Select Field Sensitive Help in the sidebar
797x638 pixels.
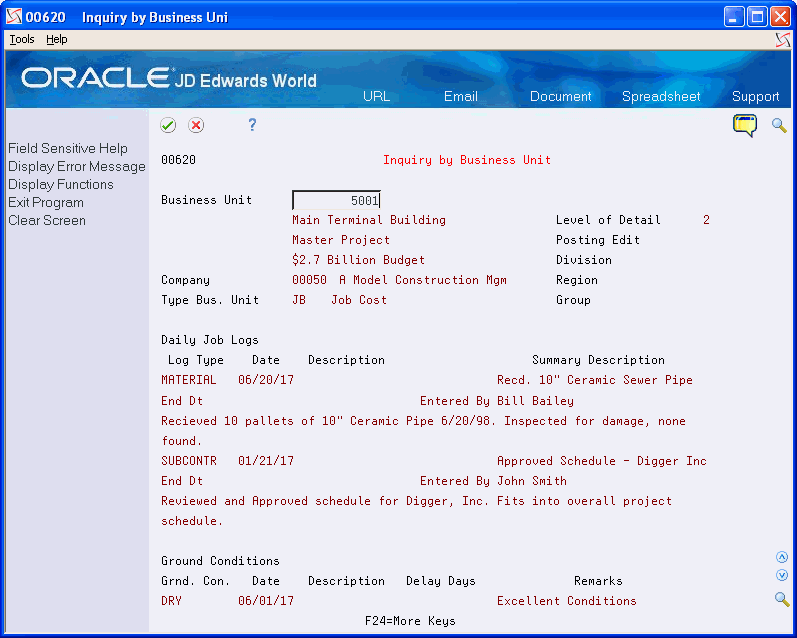[68, 148]
